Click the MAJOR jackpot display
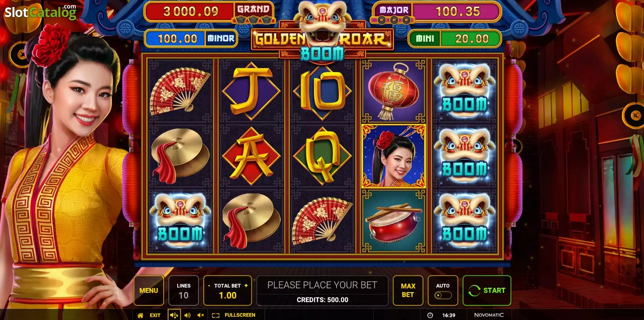The width and height of the screenshot is (644, 320). point(436,12)
